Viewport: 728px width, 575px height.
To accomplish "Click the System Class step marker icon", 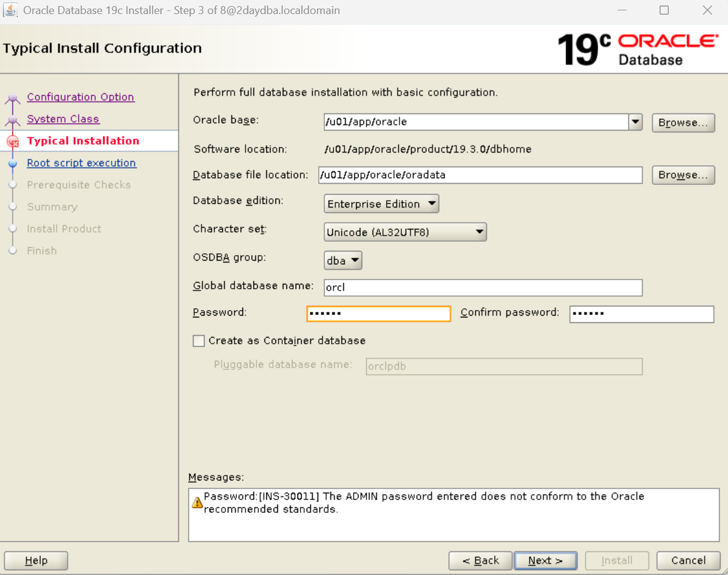I will pyautogui.click(x=13, y=120).
